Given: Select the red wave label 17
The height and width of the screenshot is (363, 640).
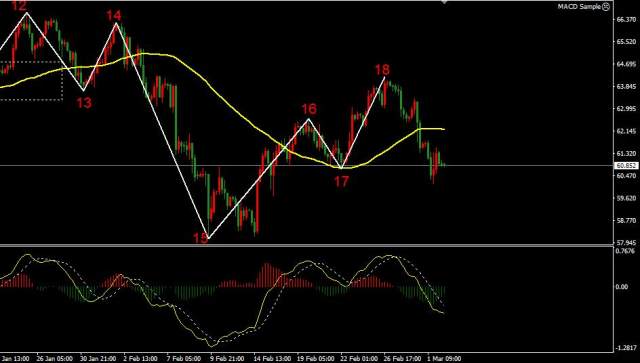Looking at the screenshot, I should point(341,181).
